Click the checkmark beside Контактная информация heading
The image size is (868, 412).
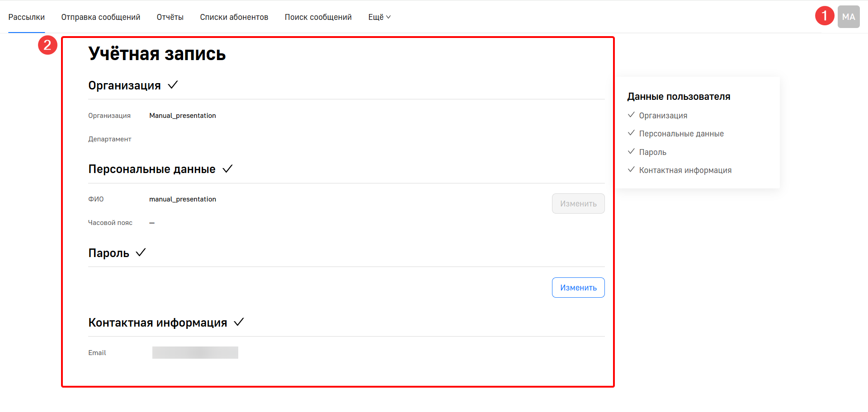click(239, 322)
